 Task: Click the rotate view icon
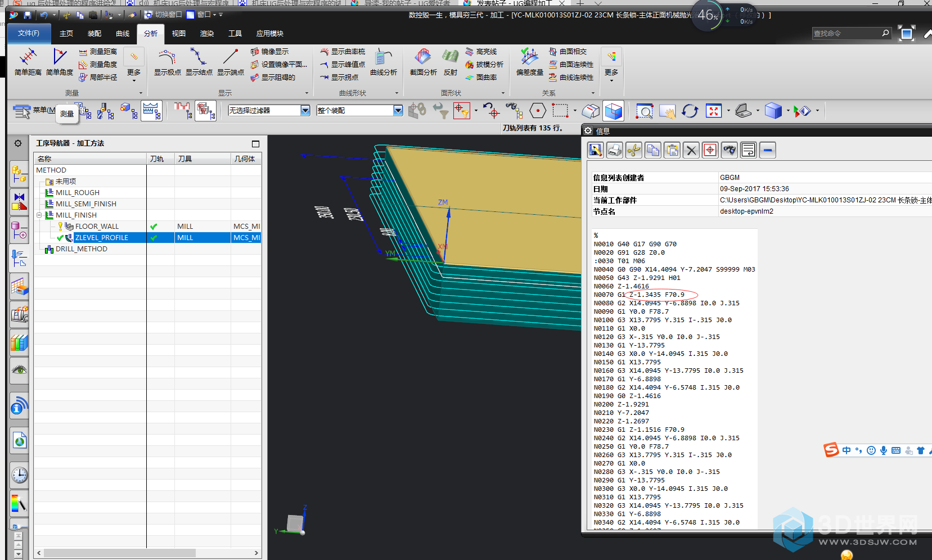690,111
